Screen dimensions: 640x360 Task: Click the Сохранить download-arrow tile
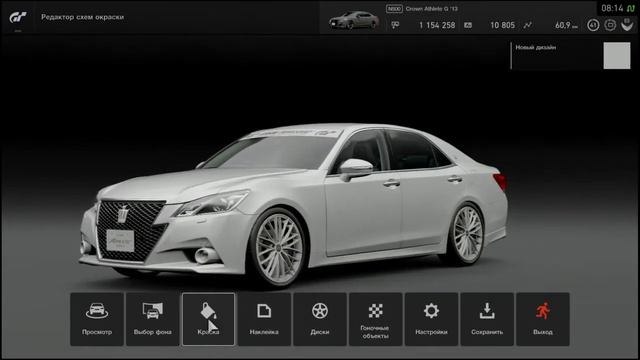pyautogui.click(x=487, y=319)
